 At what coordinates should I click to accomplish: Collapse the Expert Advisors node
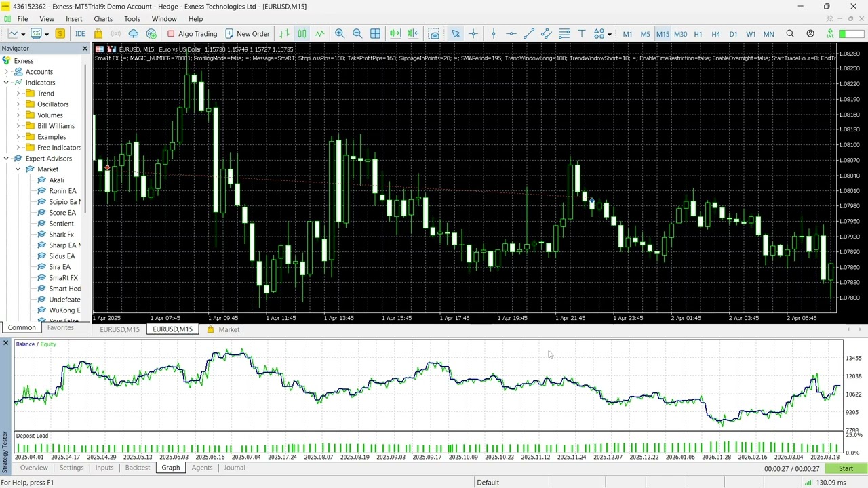click(7, 159)
